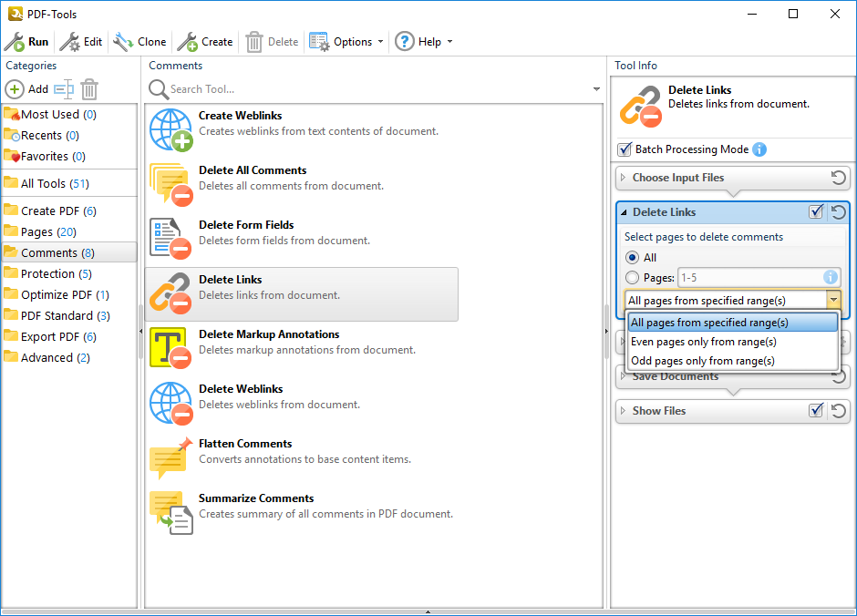Uncheck the Show Files step checkbox

816,411
